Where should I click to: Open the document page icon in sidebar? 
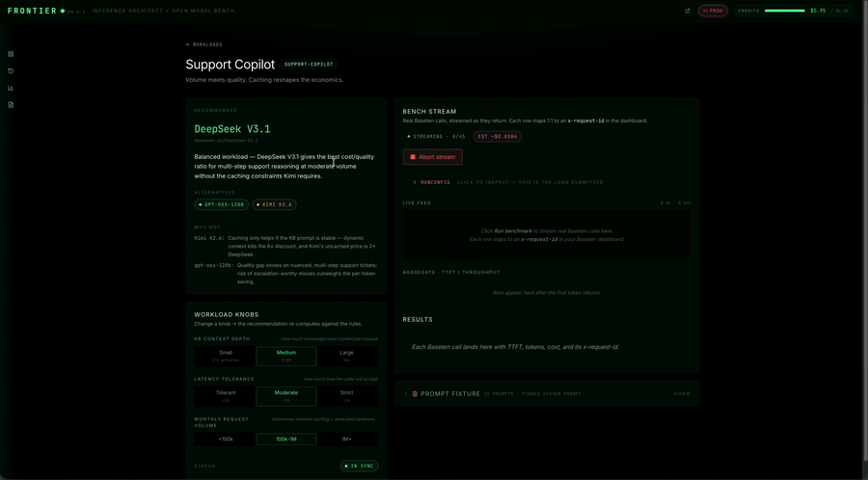[x=11, y=104]
